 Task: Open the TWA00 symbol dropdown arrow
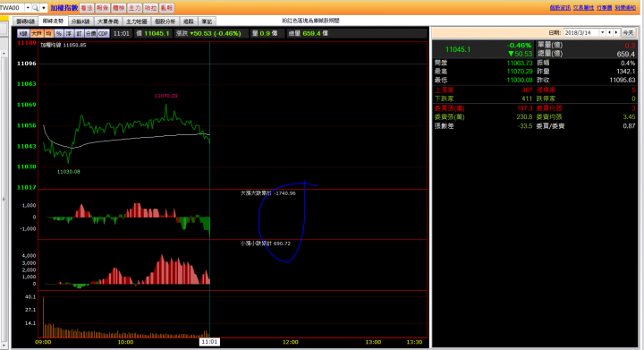click(28, 8)
